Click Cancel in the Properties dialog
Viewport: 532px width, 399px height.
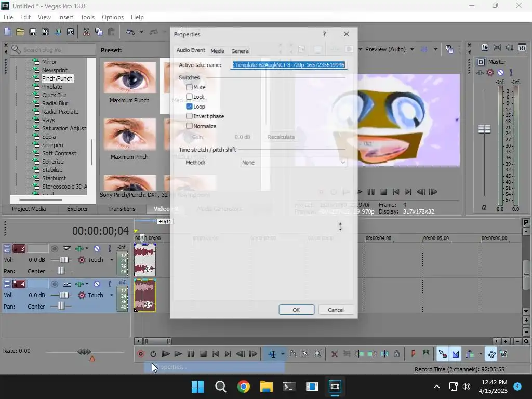pyautogui.click(x=336, y=310)
